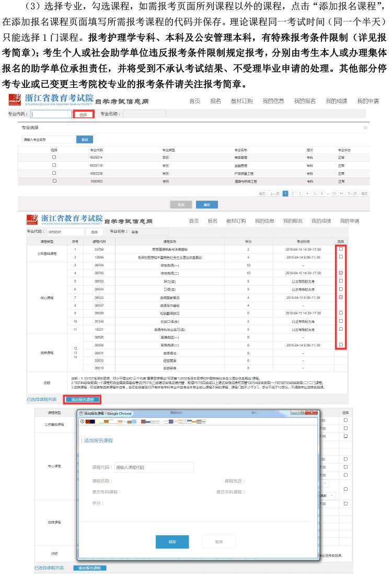The width and height of the screenshot is (392, 574).
Task: Open 我的成绩 in the nav above the course table
Action: (321, 221)
